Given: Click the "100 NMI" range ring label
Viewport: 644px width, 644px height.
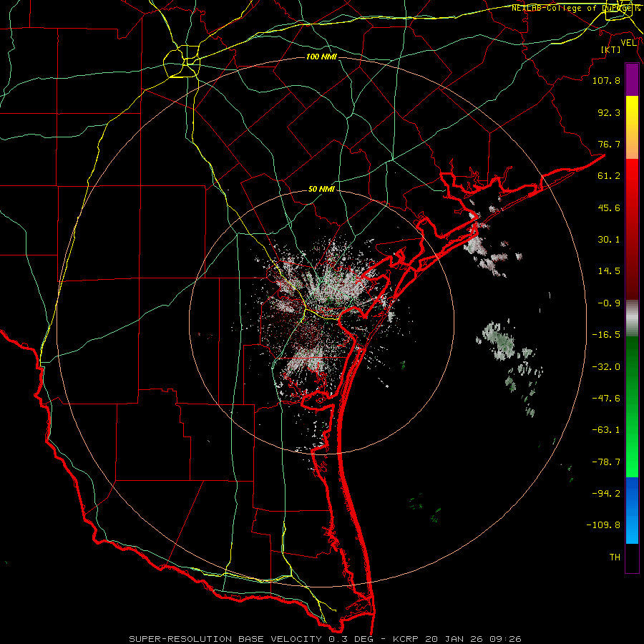Looking at the screenshot, I should coord(321,57).
